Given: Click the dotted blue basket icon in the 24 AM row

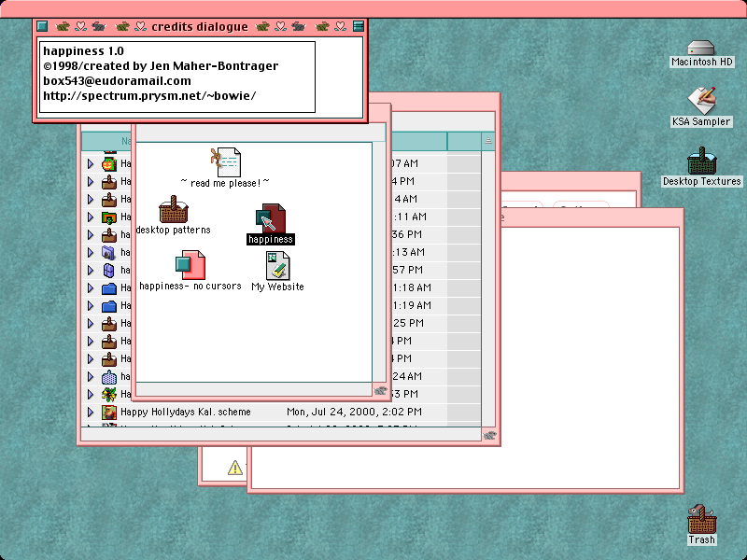Looking at the screenshot, I should click(109, 377).
